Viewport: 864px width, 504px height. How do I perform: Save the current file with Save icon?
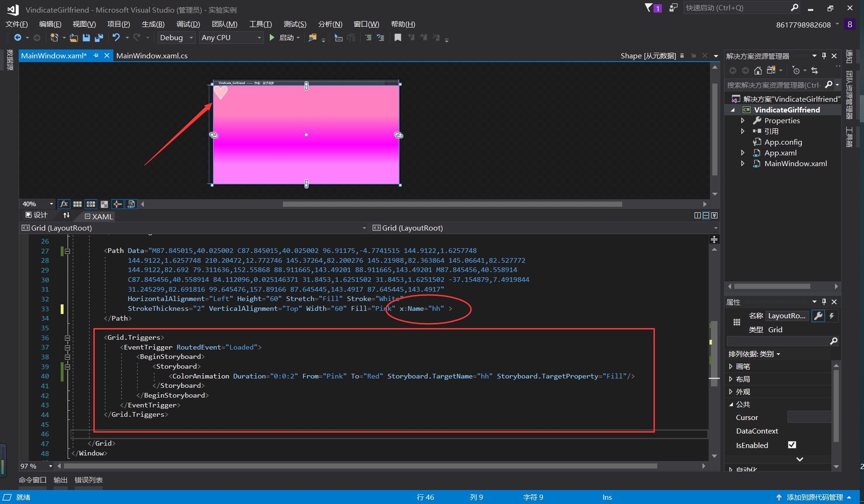click(x=86, y=37)
